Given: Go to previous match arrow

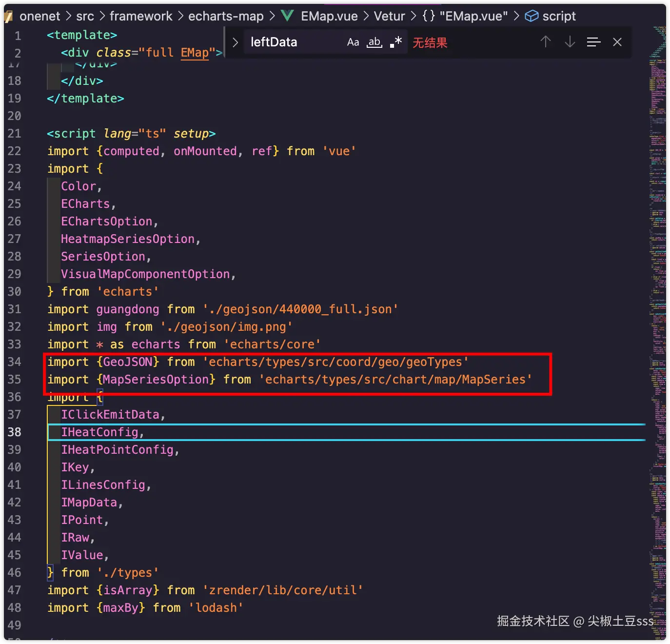Looking at the screenshot, I should click(546, 42).
